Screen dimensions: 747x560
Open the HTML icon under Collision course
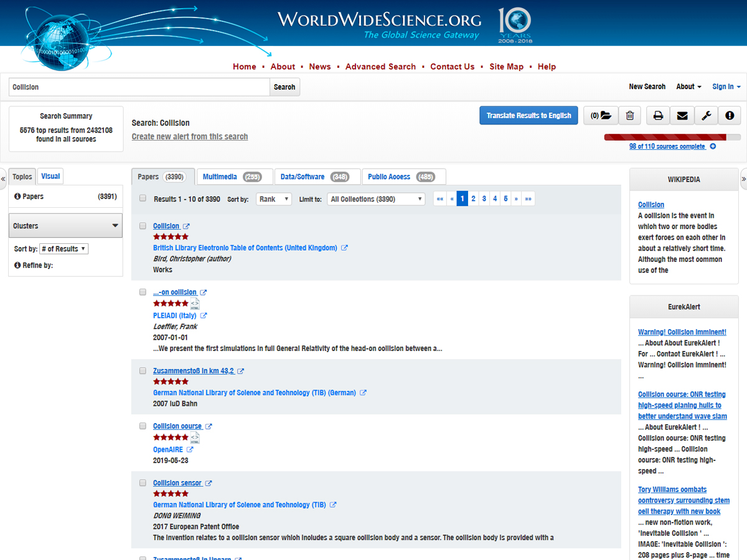point(195,438)
